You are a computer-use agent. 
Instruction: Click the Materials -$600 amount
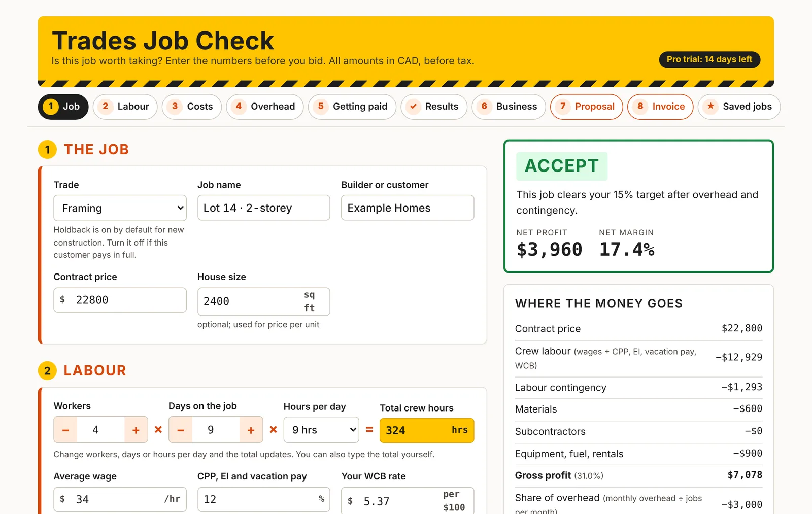[x=748, y=408]
